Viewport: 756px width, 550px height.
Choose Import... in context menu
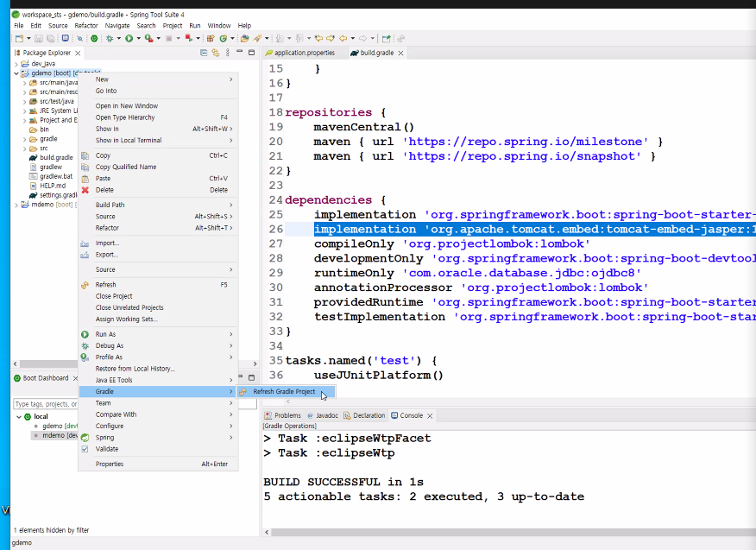point(158,243)
